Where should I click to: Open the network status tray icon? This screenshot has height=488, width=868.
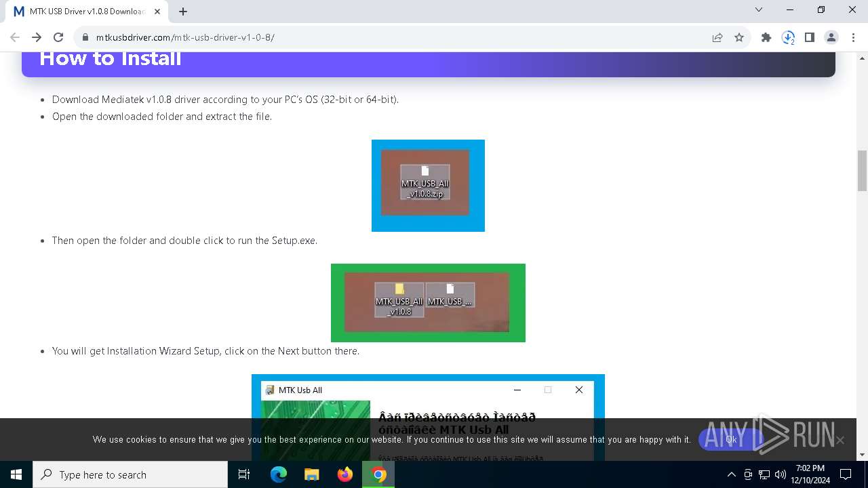click(x=764, y=474)
